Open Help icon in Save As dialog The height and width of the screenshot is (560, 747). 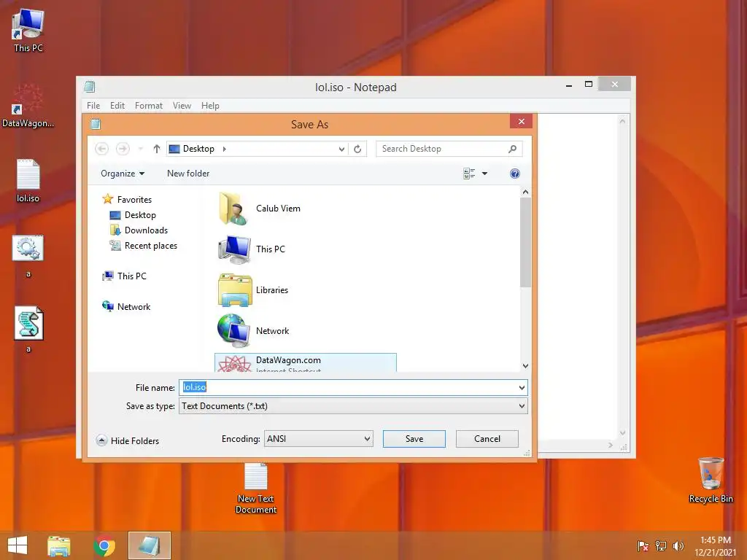(x=514, y=174)
